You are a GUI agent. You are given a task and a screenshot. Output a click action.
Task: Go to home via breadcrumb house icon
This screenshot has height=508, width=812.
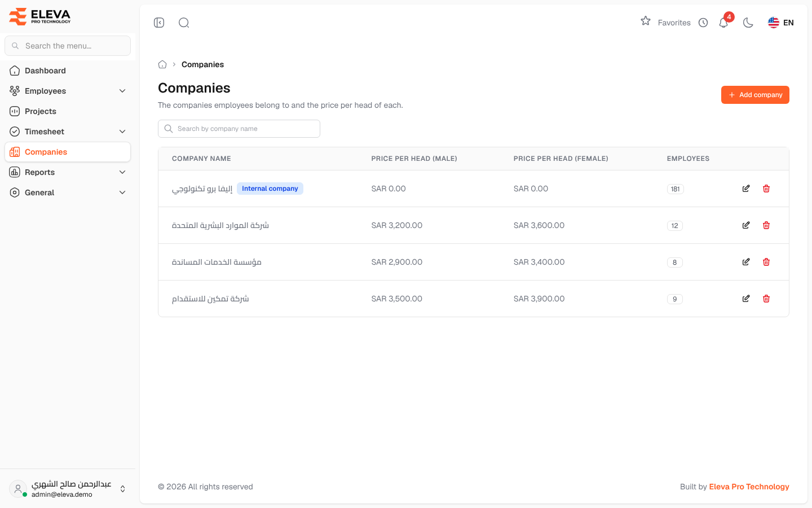[x=162, y=64]
